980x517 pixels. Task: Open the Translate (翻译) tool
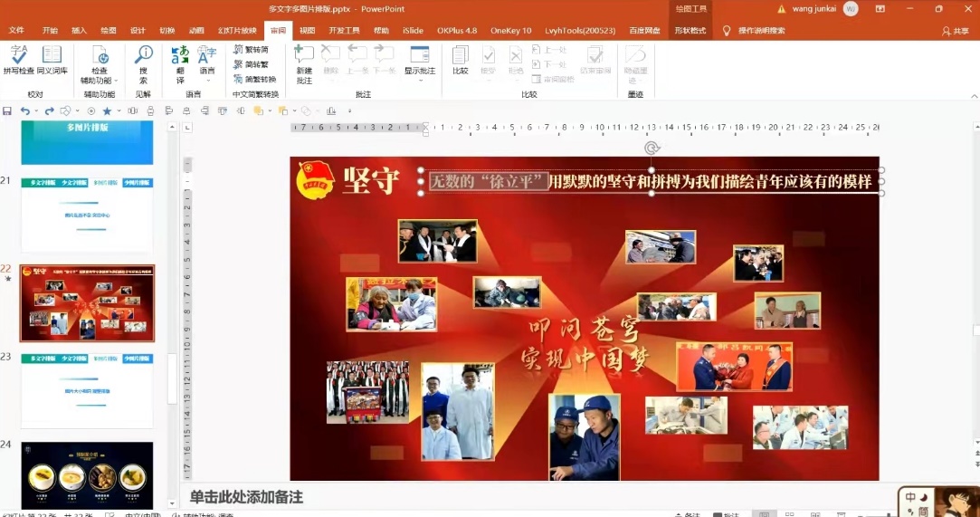180,63
